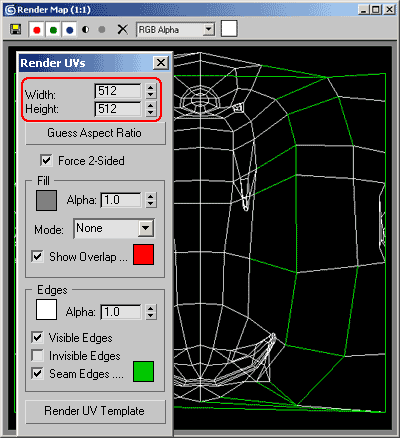Click the Render Map title bar app icon
The image size is (400, 438).
tap(10, 10)
